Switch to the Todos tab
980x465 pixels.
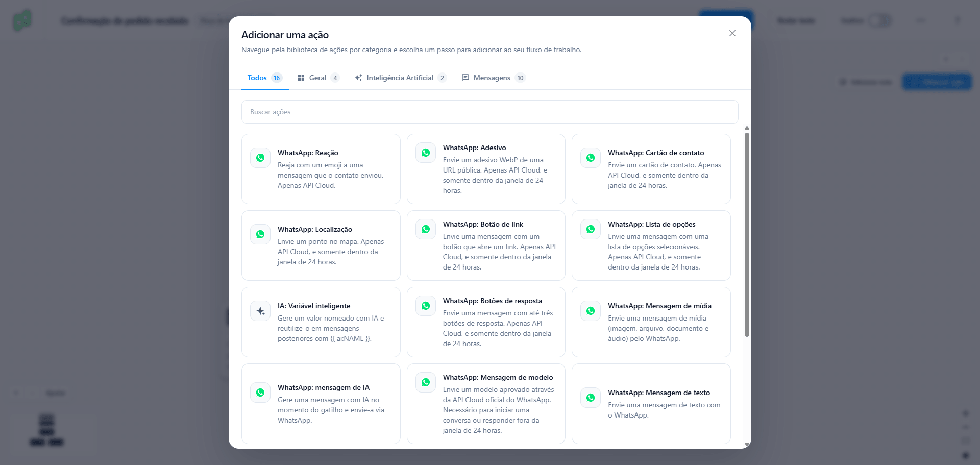tap(265, 78)
